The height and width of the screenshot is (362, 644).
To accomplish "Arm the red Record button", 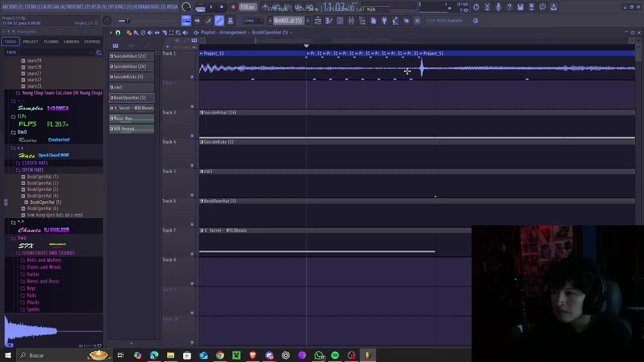I will (233, 7).
